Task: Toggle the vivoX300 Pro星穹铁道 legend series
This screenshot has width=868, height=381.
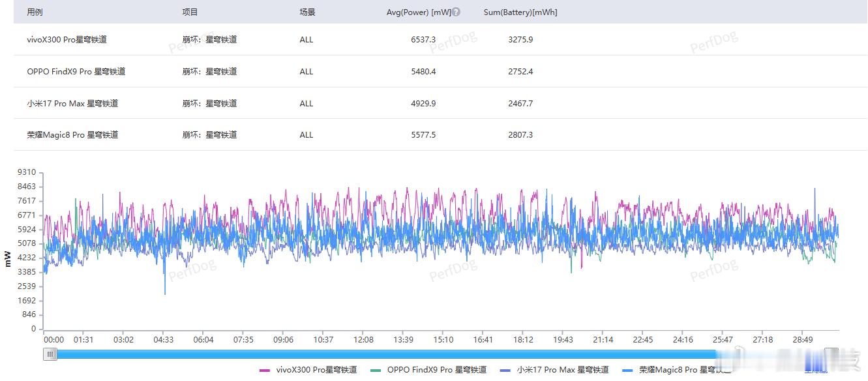Action: (x=308, y=369)
